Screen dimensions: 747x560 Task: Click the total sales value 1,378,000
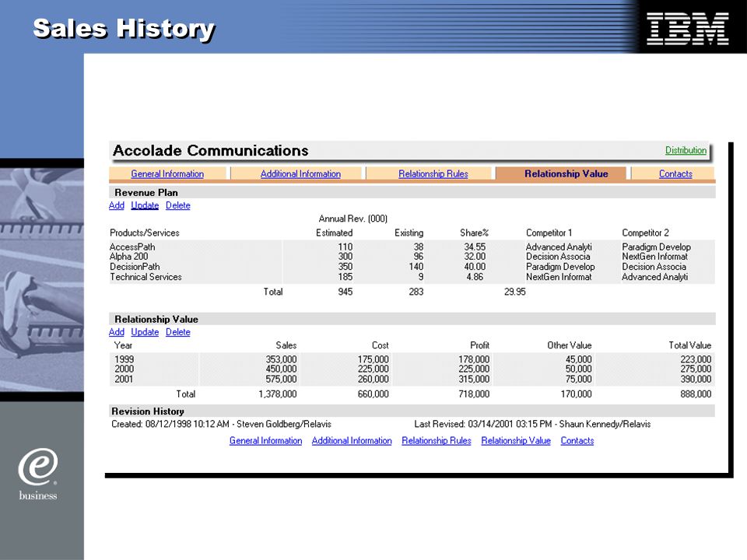pyautogui.click(x=277, y=394)
